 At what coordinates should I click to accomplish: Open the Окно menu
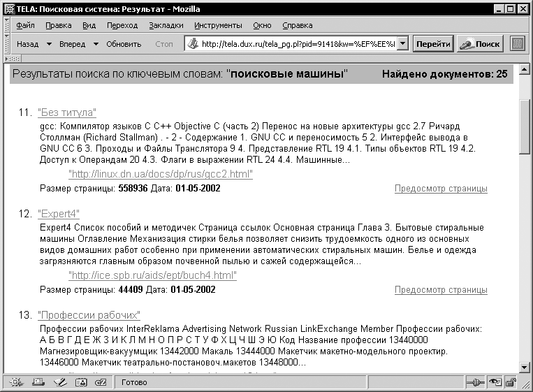point(262,25)
